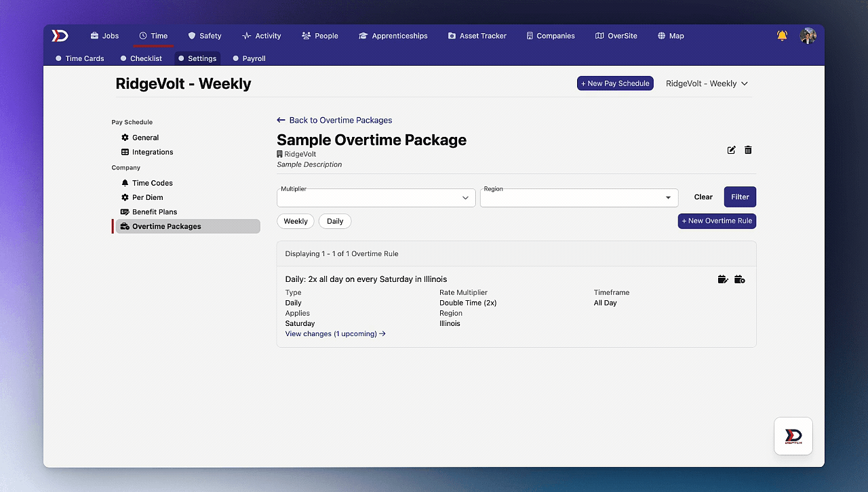Open the Activity section
The height and width of the screenshot is (492, 868).
click(261, 36)
